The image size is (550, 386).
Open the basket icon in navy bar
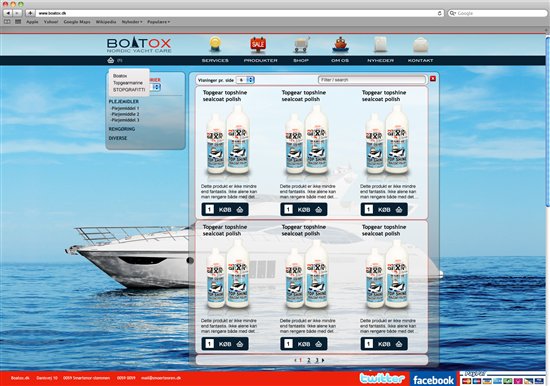[111, 60]
